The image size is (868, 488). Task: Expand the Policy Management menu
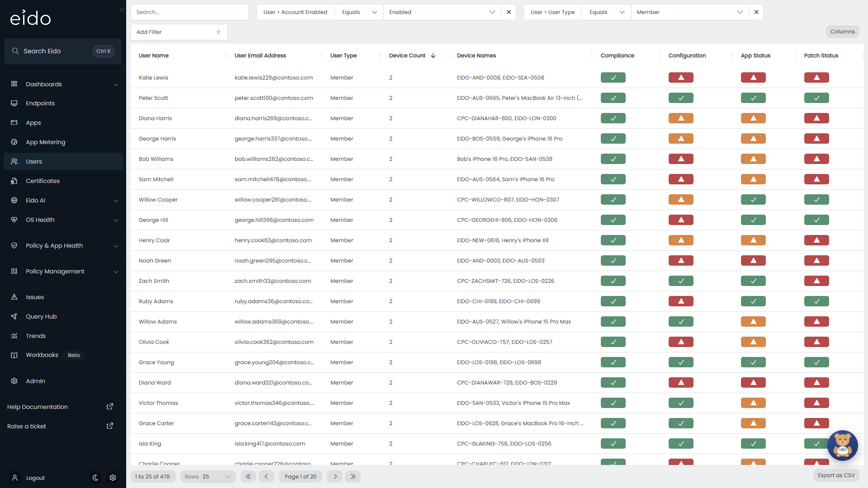click(63, 271)
